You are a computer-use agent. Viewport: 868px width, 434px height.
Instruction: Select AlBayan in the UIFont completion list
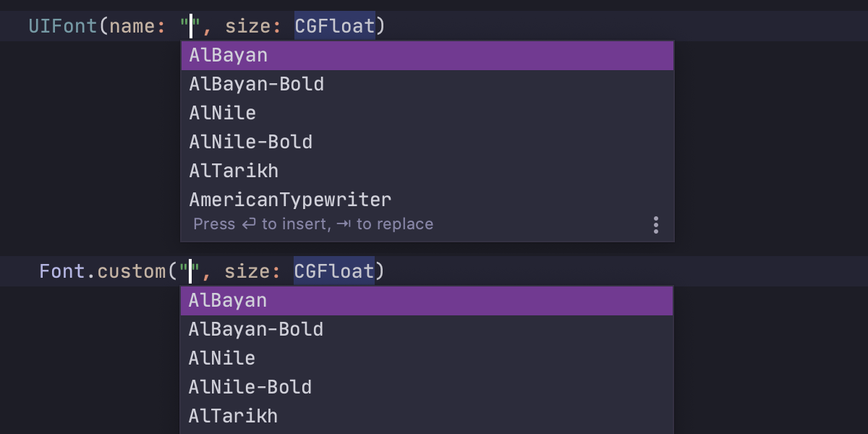229,56
